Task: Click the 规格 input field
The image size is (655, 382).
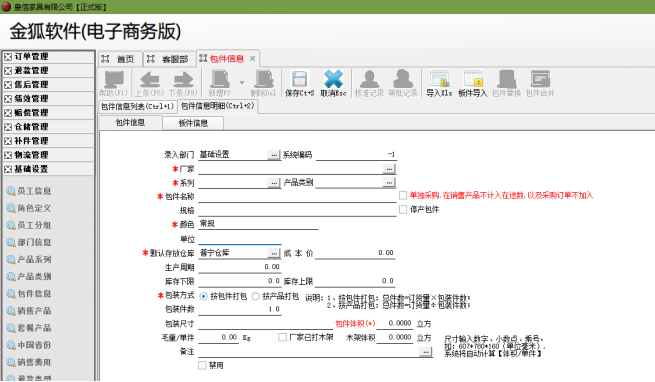Action: [x=297, y=211]
